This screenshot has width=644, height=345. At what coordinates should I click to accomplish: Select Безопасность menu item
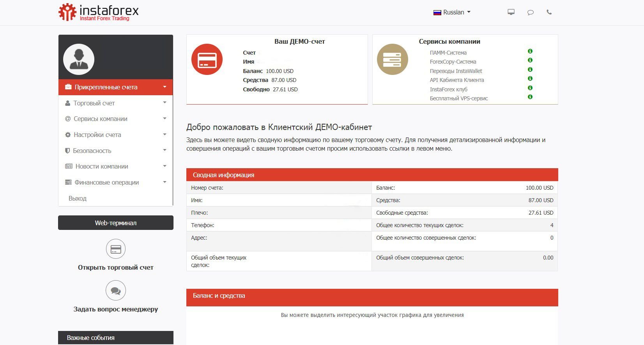(115, 151)
